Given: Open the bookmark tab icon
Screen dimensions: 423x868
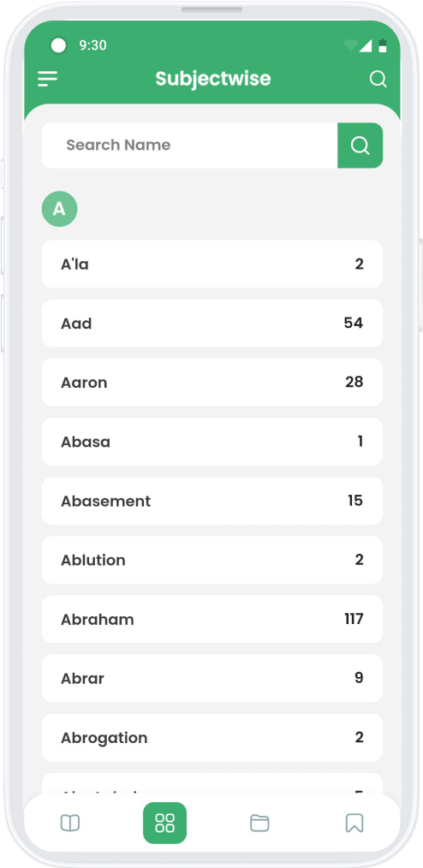Looking at the screenshot, I should [x=354, y=823].
